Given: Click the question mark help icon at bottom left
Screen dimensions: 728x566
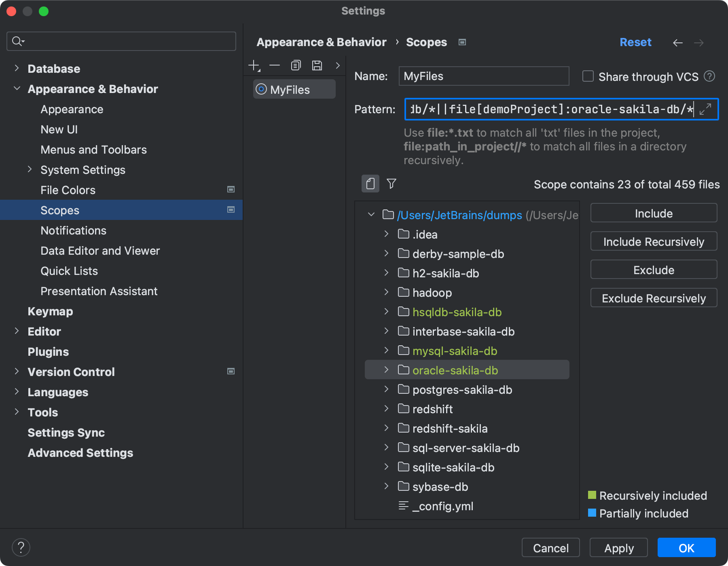Looking at the screenshot, I should pyautogui.click(x=21, y=547).
